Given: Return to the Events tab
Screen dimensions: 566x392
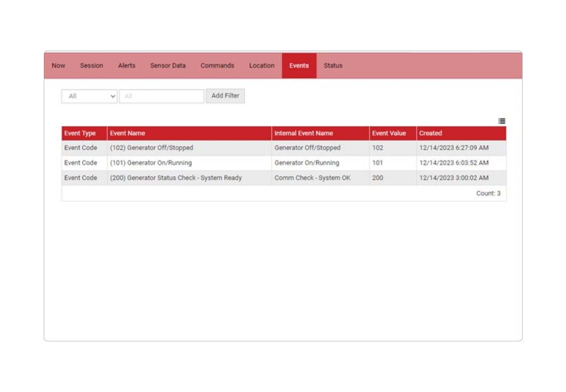Looking at the screenshot, I should 299,65.
